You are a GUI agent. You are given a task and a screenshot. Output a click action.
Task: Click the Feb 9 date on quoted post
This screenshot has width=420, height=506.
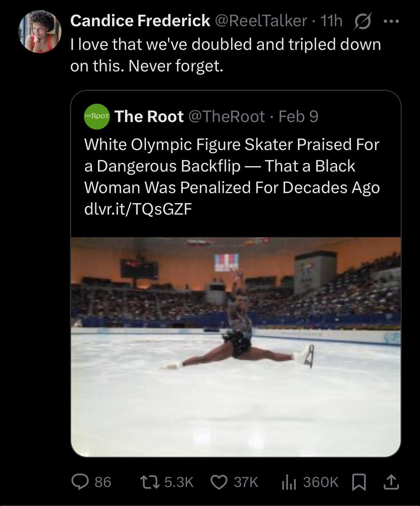coord(298,116)
